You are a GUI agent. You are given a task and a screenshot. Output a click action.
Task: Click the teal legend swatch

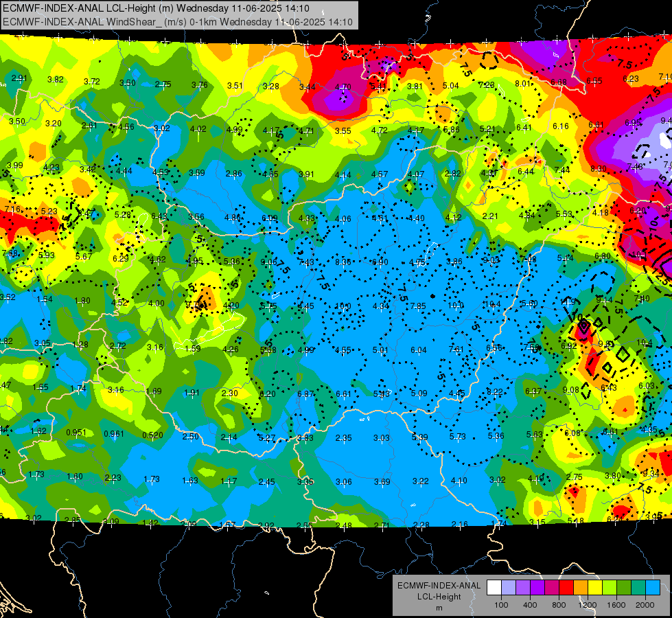[638, 588]
